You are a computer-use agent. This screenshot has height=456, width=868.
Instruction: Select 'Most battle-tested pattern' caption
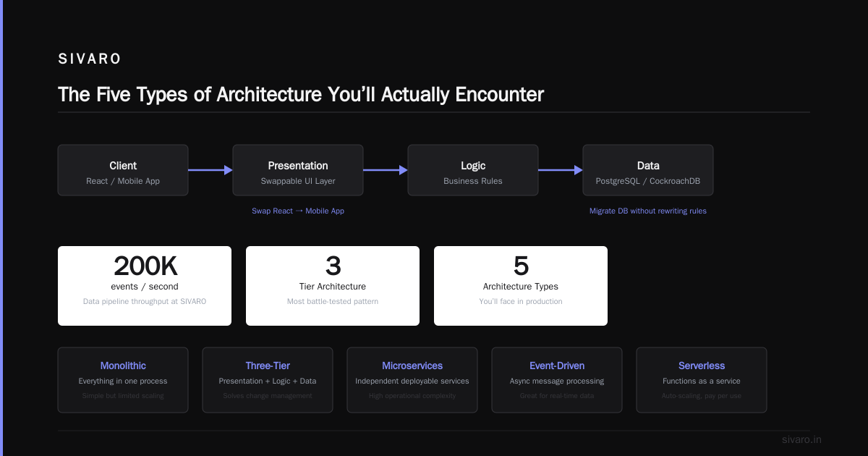pos(333,301)
